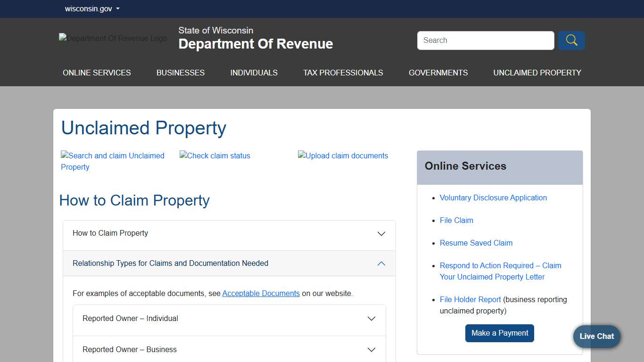
Task: Collapse the Relationship Types section chevron
Action: pyautogui.click(x=381, y=263)
